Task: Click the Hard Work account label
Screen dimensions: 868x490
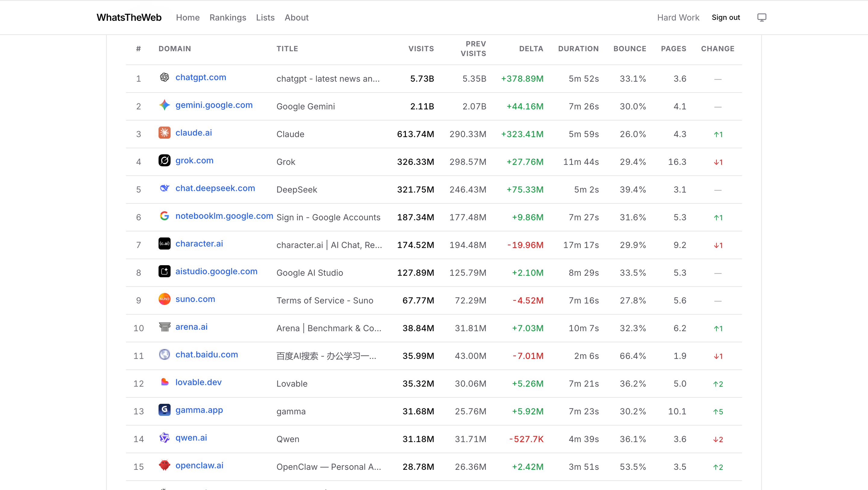Action: pos(678,17)
